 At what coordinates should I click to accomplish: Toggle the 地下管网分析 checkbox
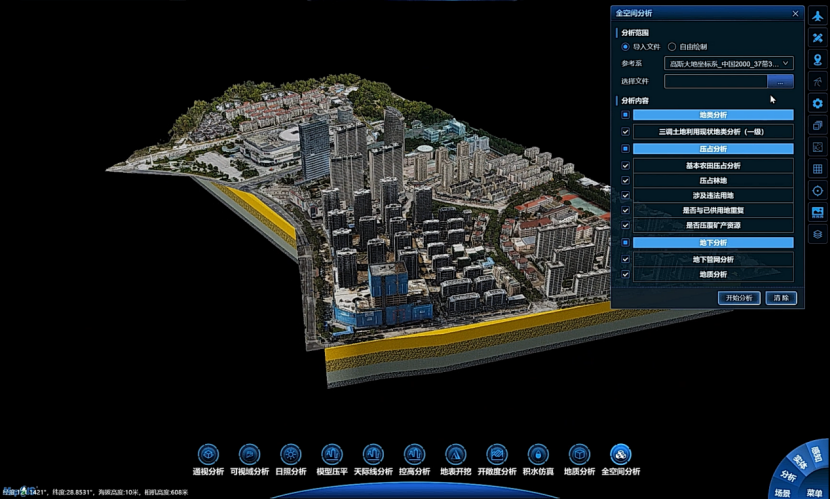point(625,259)
